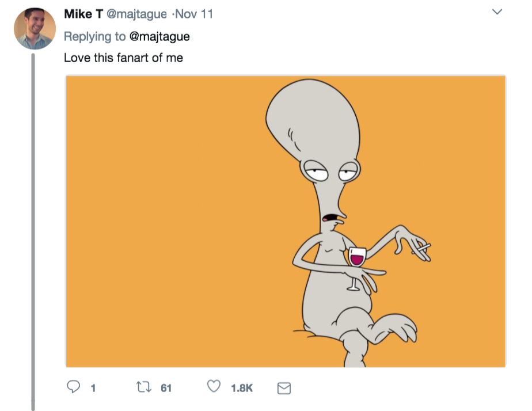The image size is (532, 411).
Task: Click the 1.8K likes count
Action: tap(241, 389)
